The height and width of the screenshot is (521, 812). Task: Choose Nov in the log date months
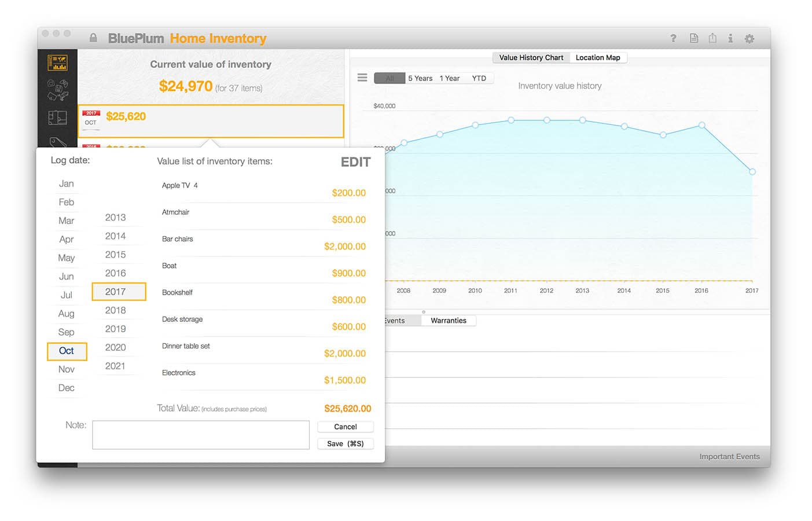click(67, 369)
